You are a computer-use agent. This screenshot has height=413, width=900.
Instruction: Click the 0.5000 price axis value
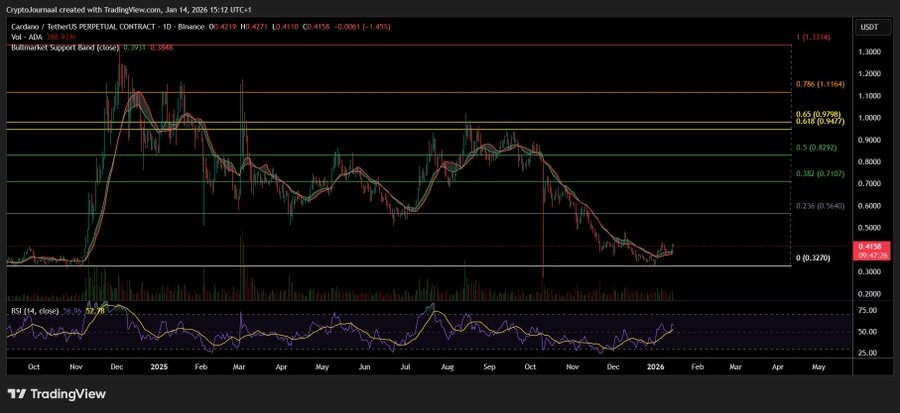(870, 228)
